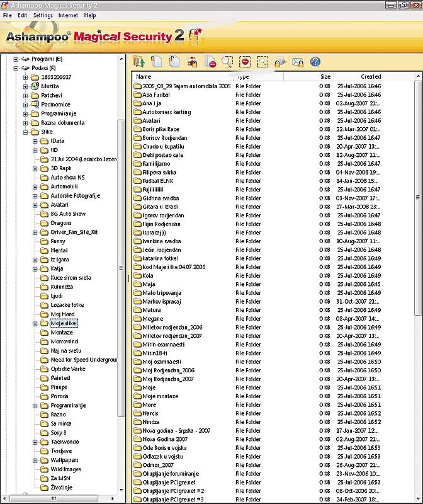Viewport: 423px width, 504px height.
Task: Click the Ashampoo app icon in title bar
Action: [4, 5]
